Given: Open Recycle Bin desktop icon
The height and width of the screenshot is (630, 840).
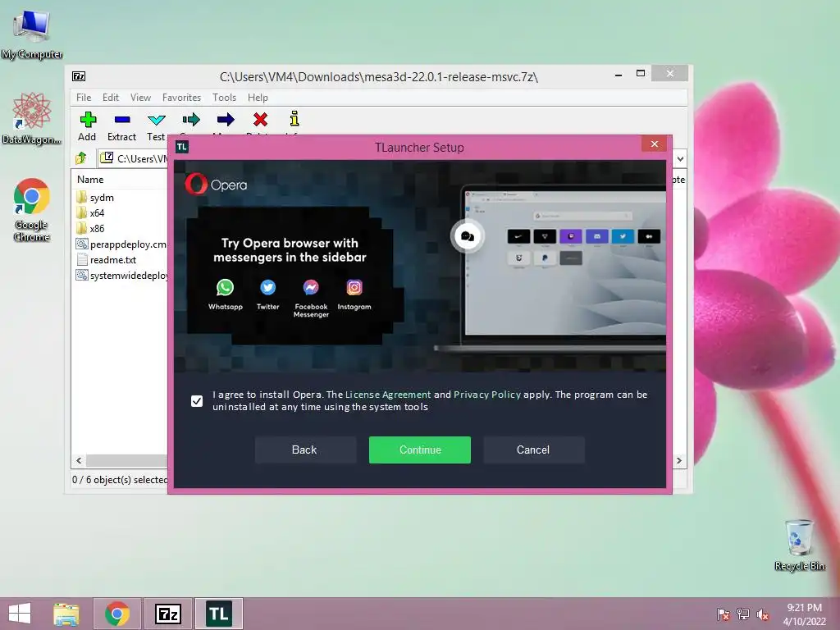Looking at the screenshot, I should 799,545.
